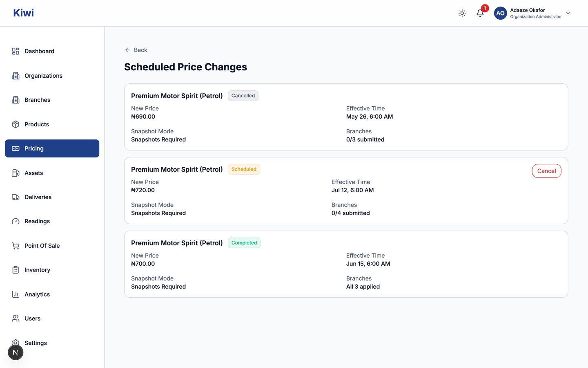Click effective time Jul 12, 6:00 AM

(x=352, y=190)
